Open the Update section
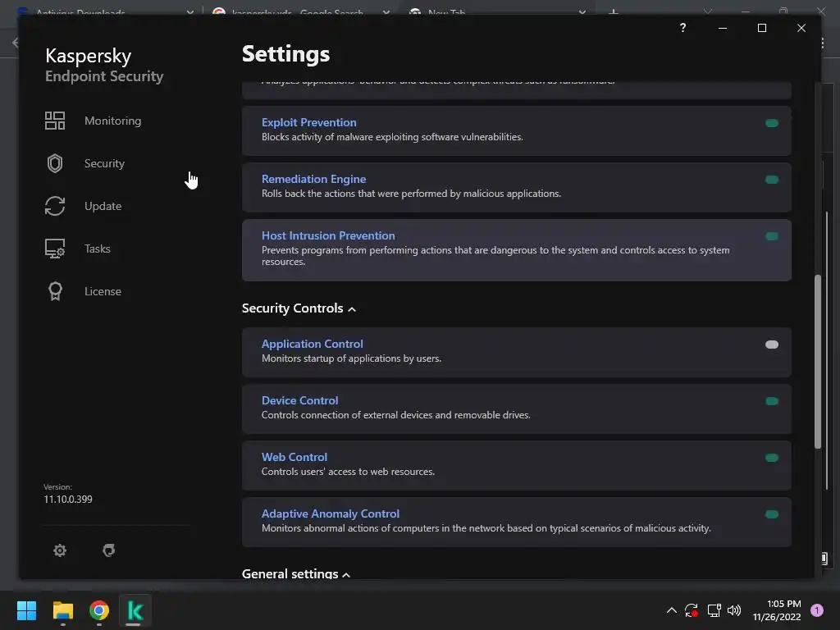 pos(103,206)
